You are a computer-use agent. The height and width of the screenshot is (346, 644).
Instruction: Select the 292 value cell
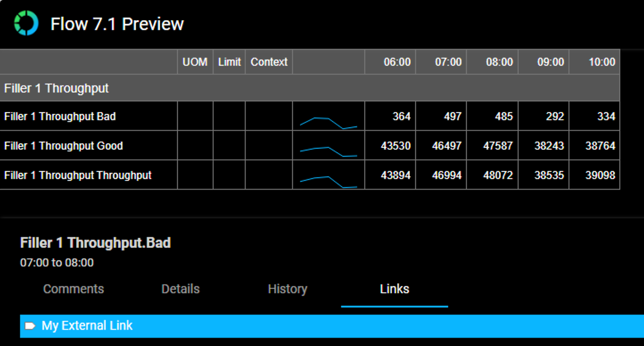[x=544, y=116]
